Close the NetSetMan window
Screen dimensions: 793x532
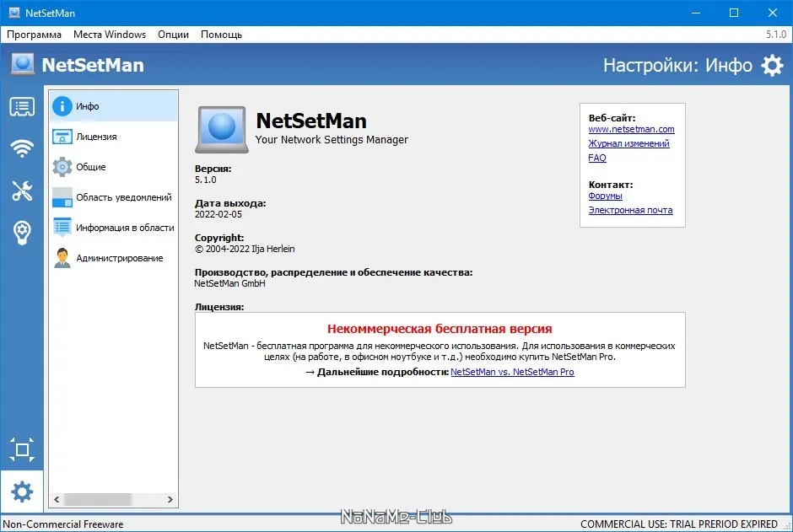pyautogui.click(x=772, y=13)
